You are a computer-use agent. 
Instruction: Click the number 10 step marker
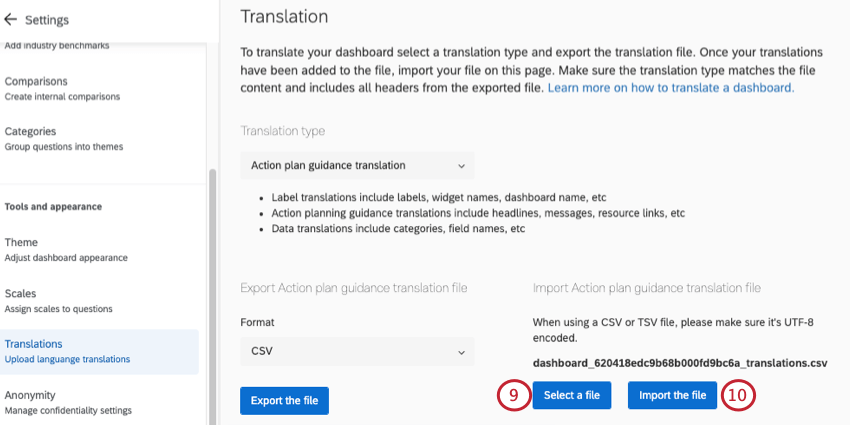coord(737,395)
